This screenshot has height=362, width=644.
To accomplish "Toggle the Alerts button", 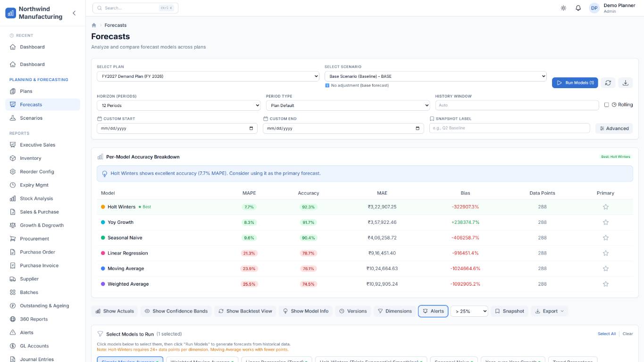I will click(x=433, y=311).
